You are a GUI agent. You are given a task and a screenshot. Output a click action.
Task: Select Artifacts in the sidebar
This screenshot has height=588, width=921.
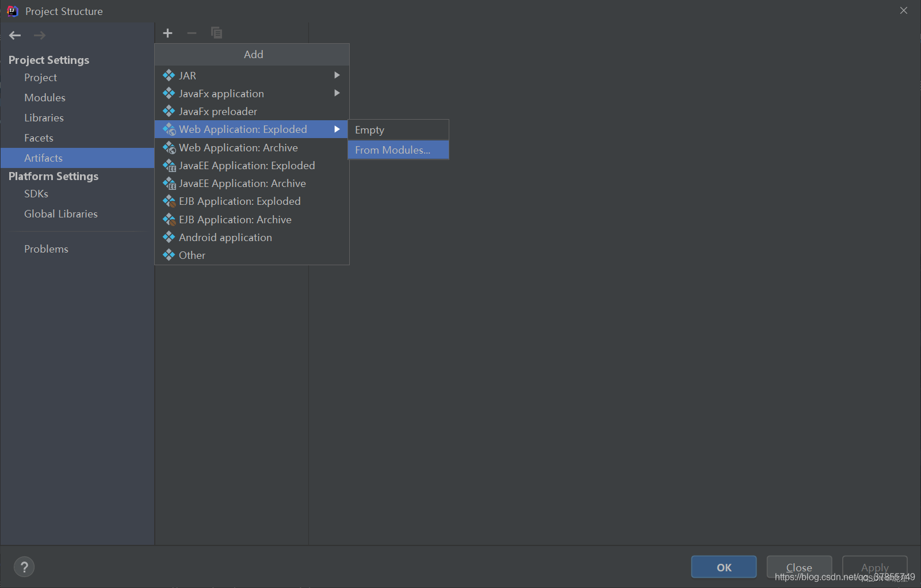pos(77,158)
